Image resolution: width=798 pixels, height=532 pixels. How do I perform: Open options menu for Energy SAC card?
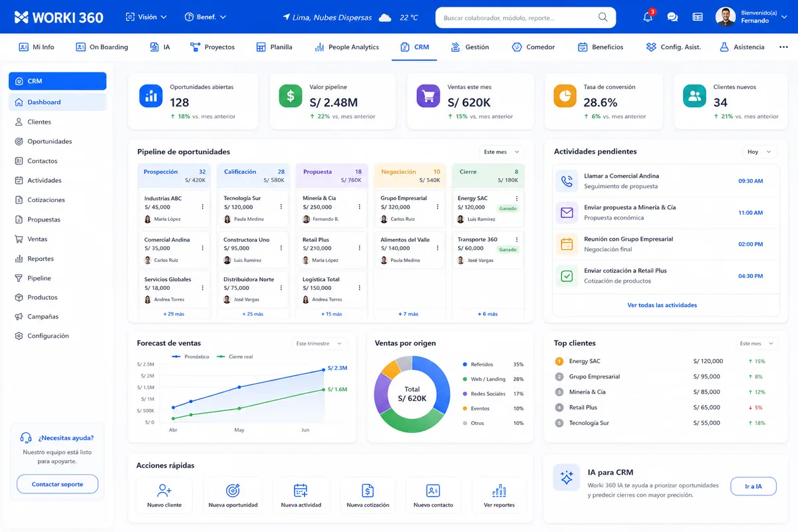point(517,198)
